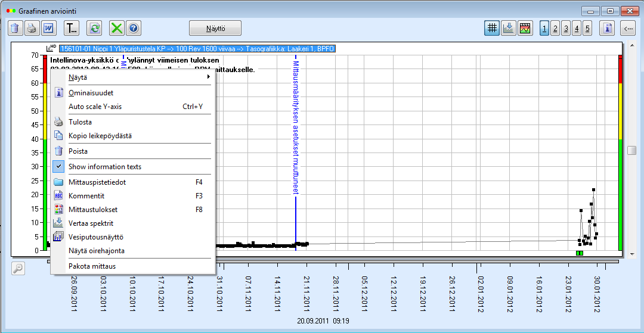Select the highlighted 156101-01 Nippi 1 graph title

coord(197,48)
